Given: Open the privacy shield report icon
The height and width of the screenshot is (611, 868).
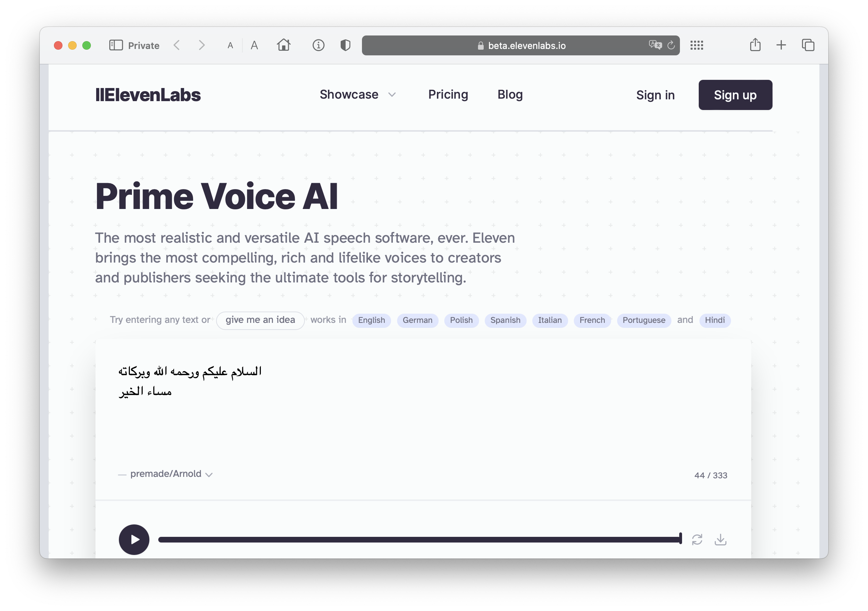Looking at the screenshot, I should pyautogui.click(x=345, y=45).
